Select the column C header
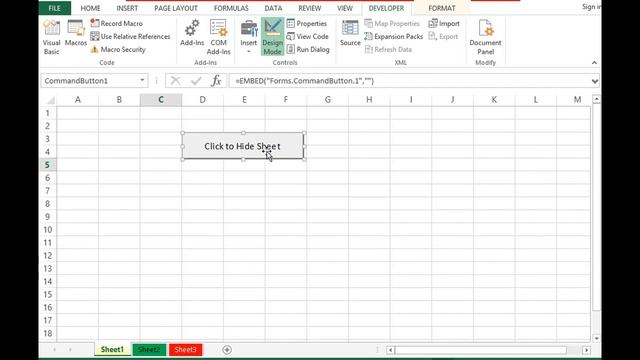640x360 pixels. (161, 100)
